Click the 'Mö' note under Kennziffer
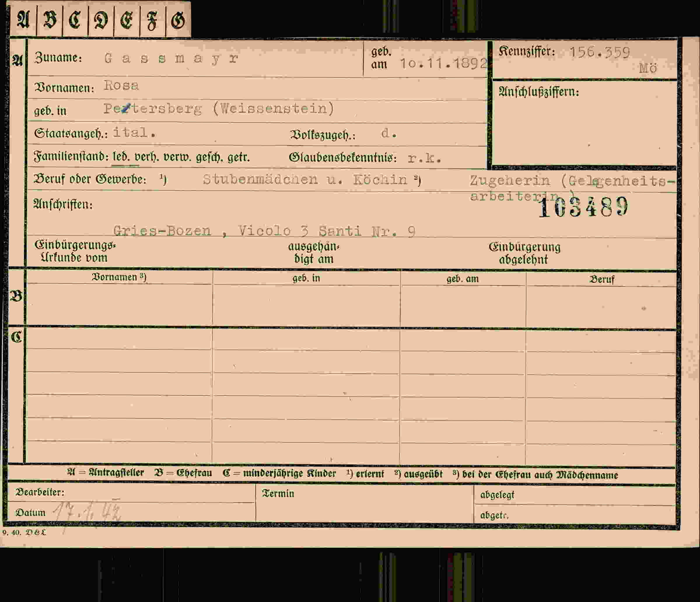The height and width of the screenshot is (602, 700). [648, 68]
